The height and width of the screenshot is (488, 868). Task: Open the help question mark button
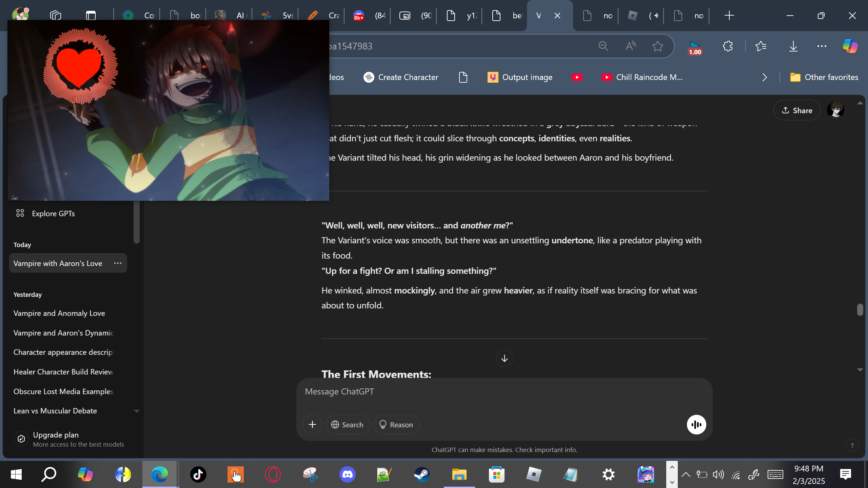pyautogui.click(x=852, y=445)
